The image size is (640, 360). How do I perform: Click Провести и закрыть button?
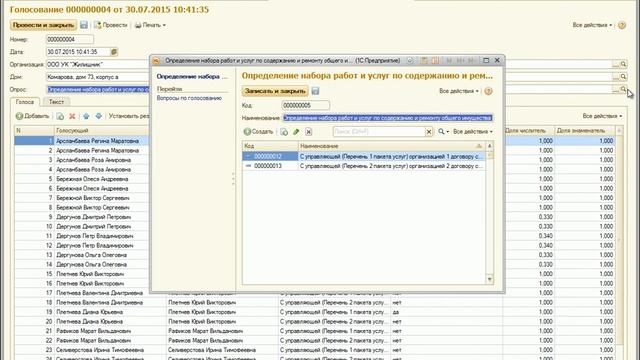[x=43, y=25]
